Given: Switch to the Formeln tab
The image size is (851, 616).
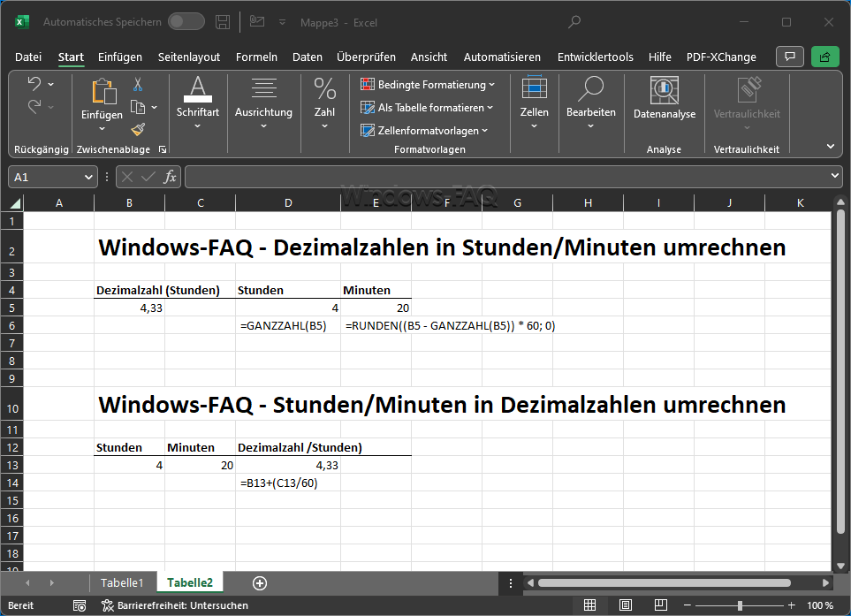Looking at the screenshot, I should coord(256,57).
